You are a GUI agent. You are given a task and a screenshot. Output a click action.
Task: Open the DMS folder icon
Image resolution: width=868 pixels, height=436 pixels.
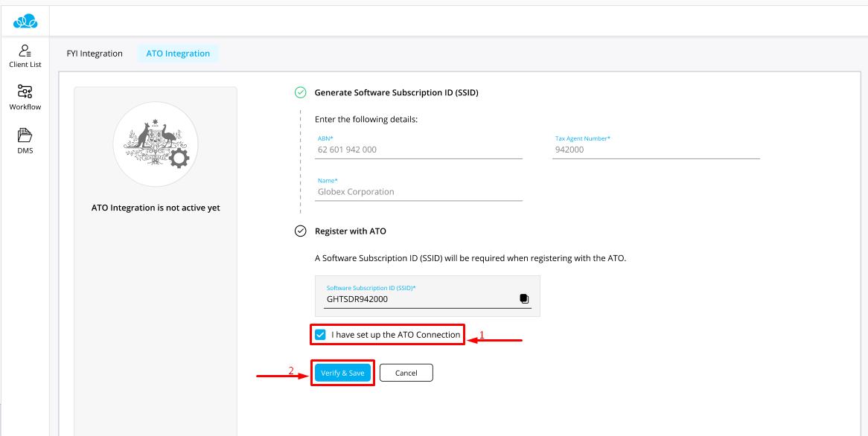[25, 135]
